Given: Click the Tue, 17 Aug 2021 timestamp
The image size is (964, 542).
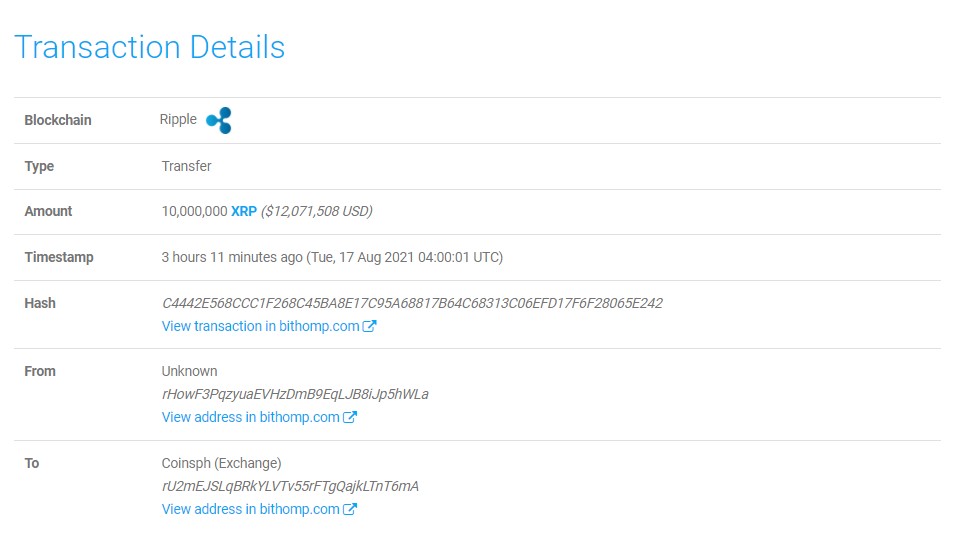Looking at the screenshot, I should pos(404,257).
